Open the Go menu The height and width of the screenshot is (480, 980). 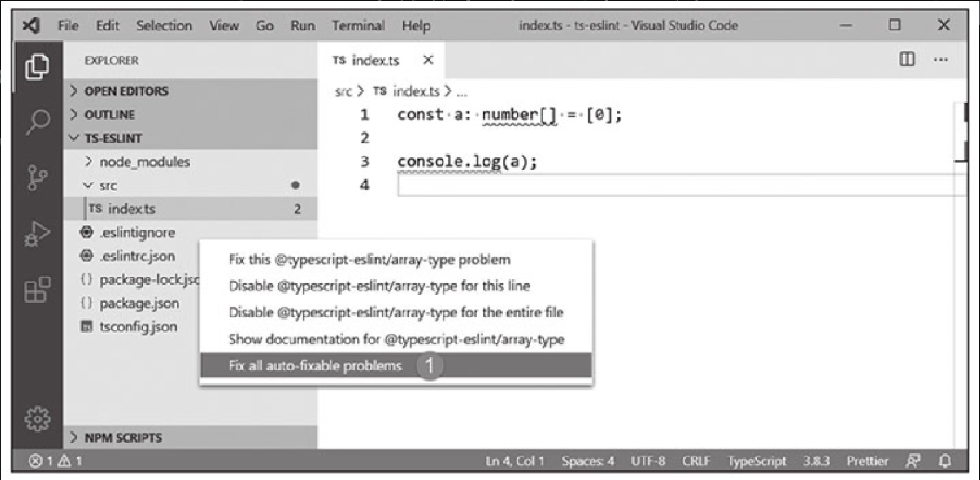264,25
